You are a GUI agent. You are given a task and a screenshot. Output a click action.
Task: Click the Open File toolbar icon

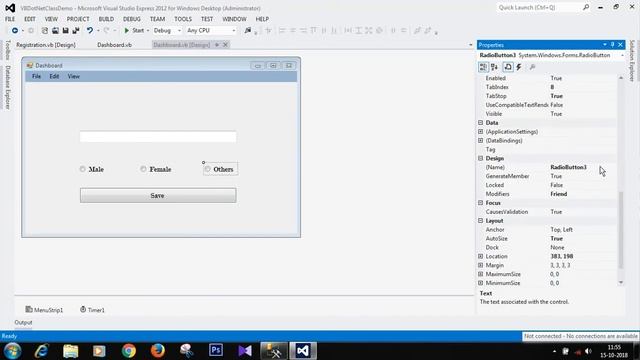pos(55,31)
